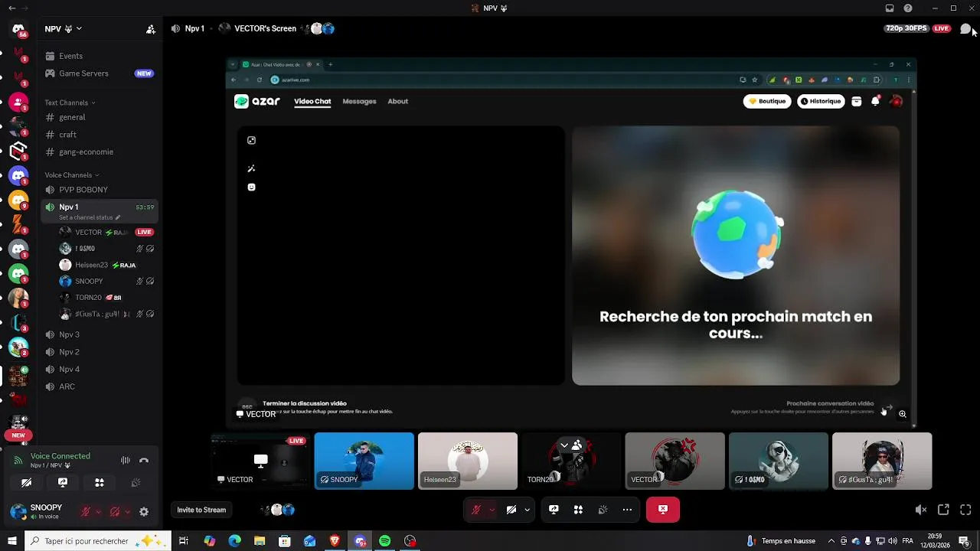The image size is (980, 551).
Task: Unmute the stream volume speaker icon
Action: 921,510
